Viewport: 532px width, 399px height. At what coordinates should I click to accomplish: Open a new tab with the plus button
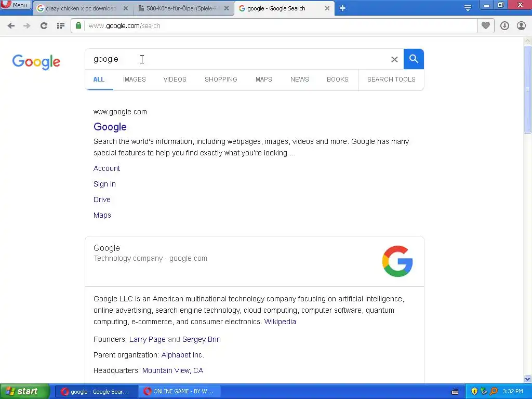(x=343, y=8)
